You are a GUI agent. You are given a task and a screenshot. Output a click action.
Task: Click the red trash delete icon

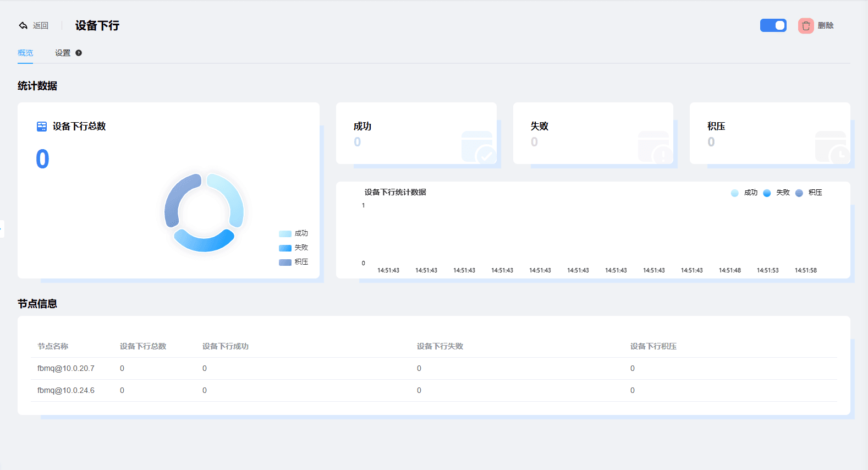tap(806, 26)
